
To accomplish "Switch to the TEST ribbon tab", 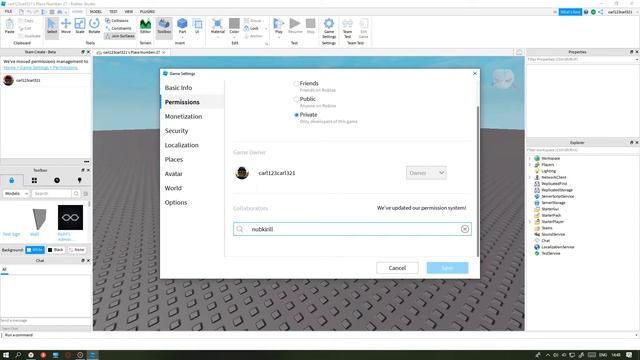I will 113,11.
